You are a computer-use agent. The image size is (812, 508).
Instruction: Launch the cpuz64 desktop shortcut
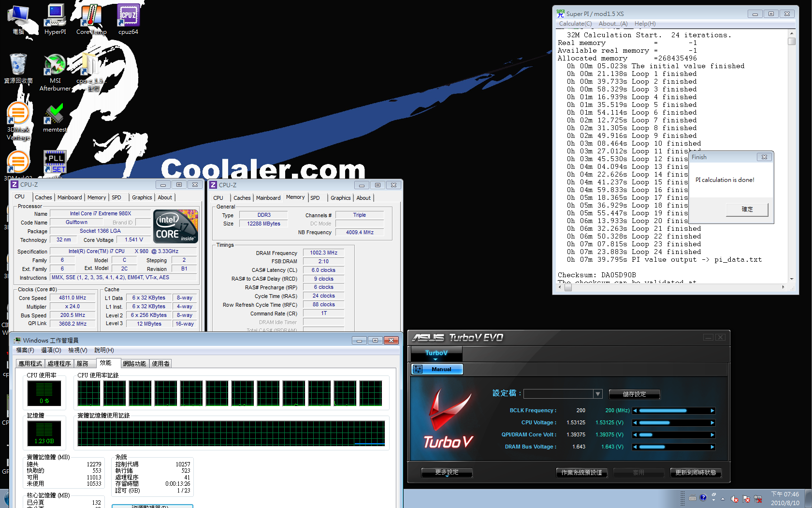[128, 19]
